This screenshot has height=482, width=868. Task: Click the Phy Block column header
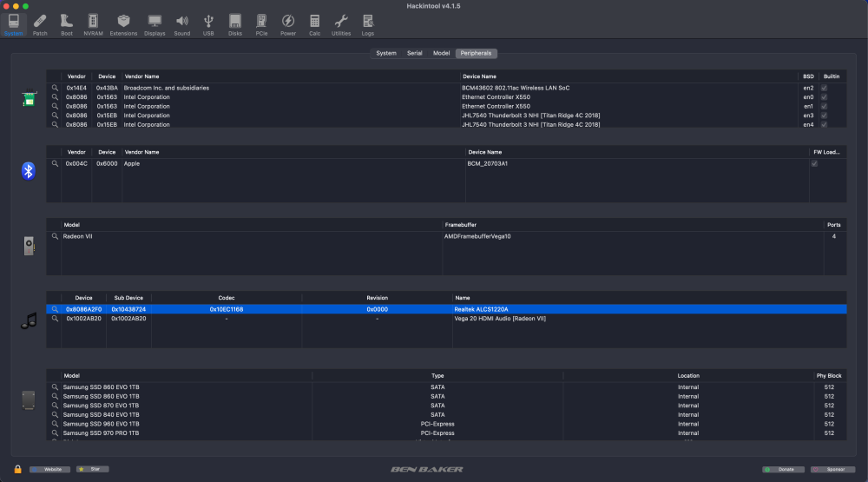(829, 376)
